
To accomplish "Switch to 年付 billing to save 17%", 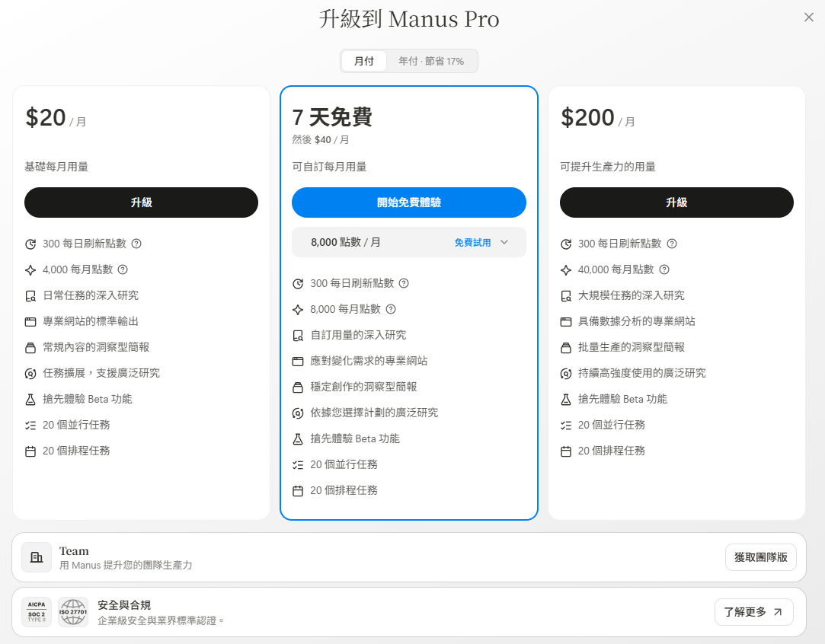I will point(431,61).
